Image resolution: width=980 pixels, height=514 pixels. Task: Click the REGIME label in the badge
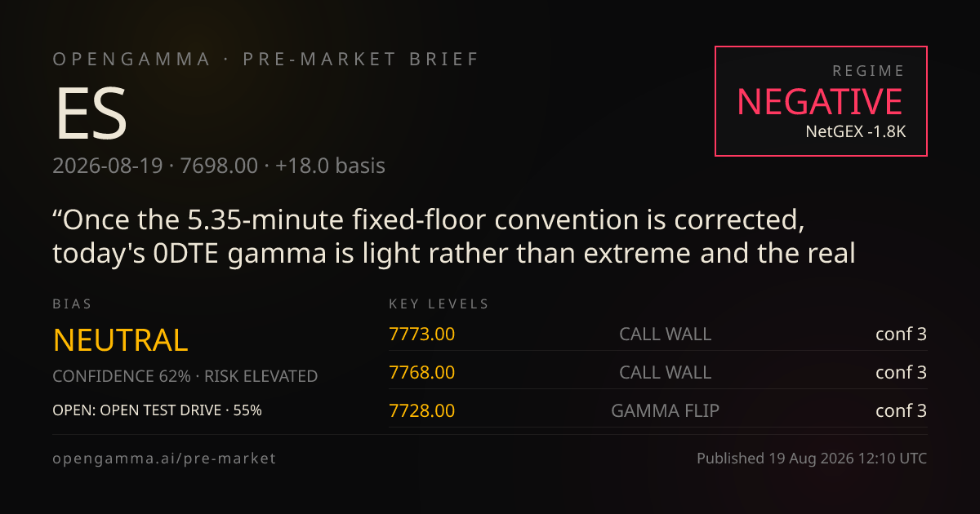[868, 71]
